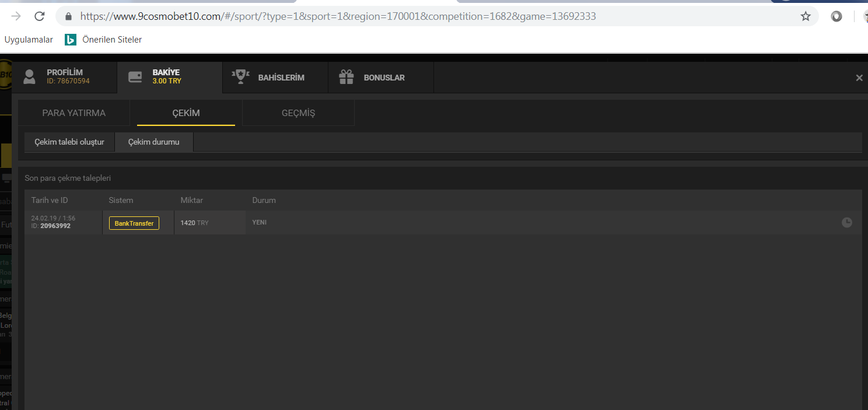Open site info via lock icon

tap(68, 16)
